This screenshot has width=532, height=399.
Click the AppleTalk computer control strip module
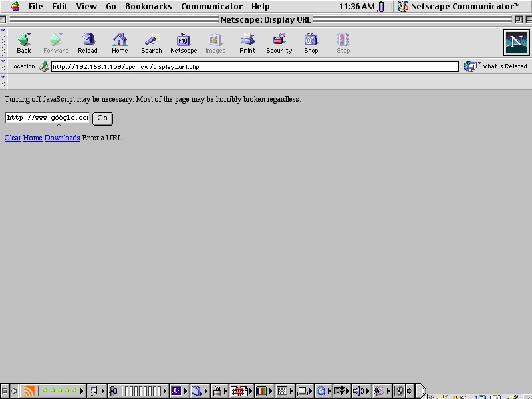click(x=96, y=391)
